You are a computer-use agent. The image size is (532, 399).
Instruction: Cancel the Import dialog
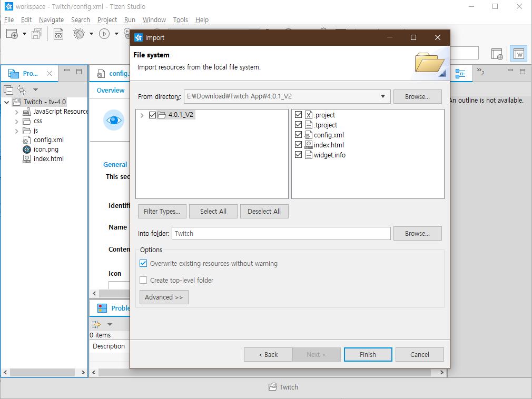420,355
